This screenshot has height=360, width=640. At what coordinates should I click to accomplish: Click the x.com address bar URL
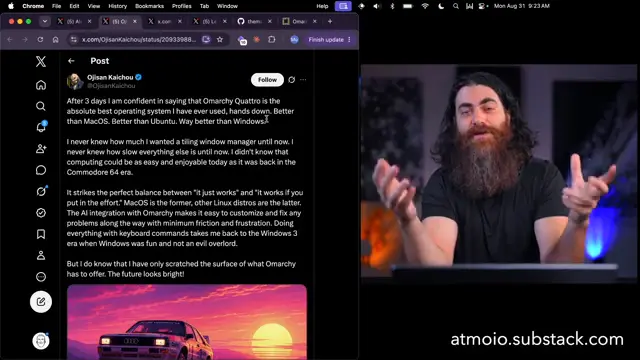pos(139,40)
